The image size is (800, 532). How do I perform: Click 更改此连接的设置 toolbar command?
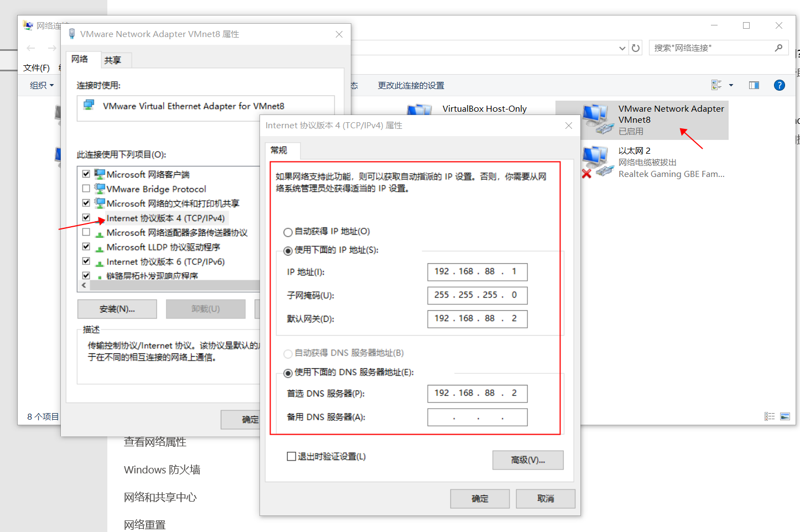point(411,85)
